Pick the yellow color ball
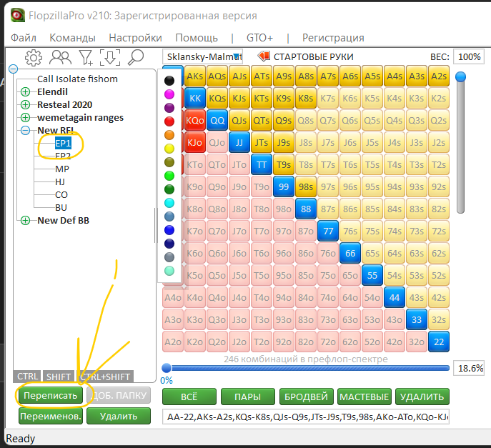This screenshot has width=491, height=448. click(x=169, y=149)
